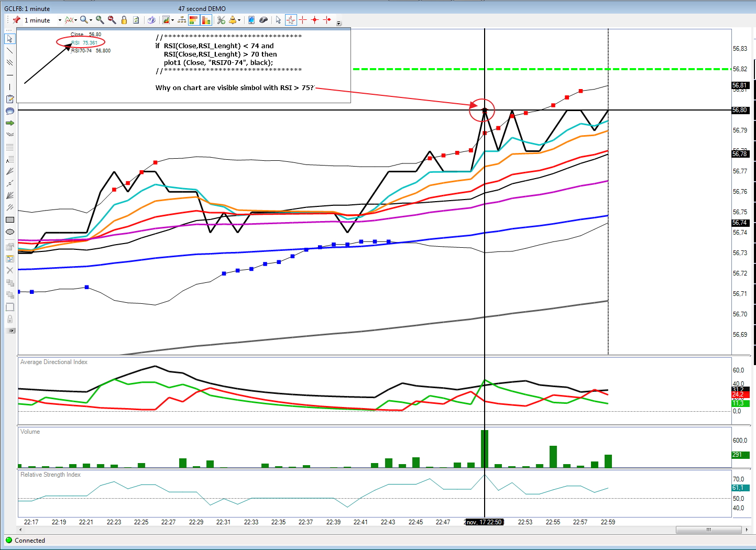The image size is (756, 550).
Task: Click the dotted selection rectangle icon
Action: point(9,306)
